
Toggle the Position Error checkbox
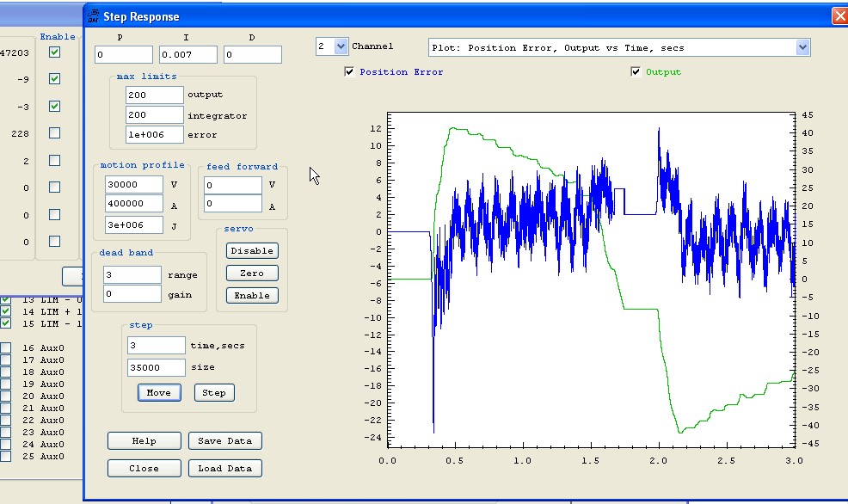(349, 72)
